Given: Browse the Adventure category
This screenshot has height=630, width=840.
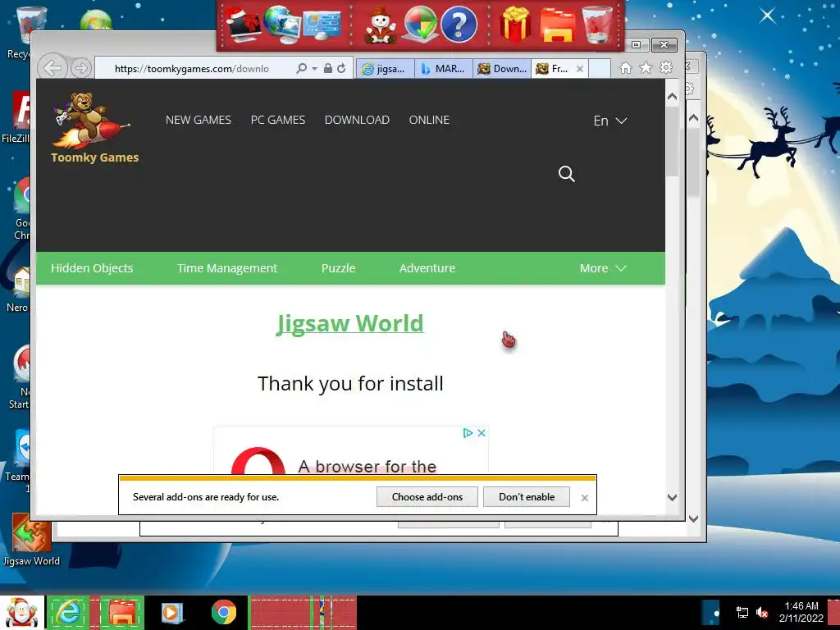Looking at the screenshot, I should tap(427, 268).
